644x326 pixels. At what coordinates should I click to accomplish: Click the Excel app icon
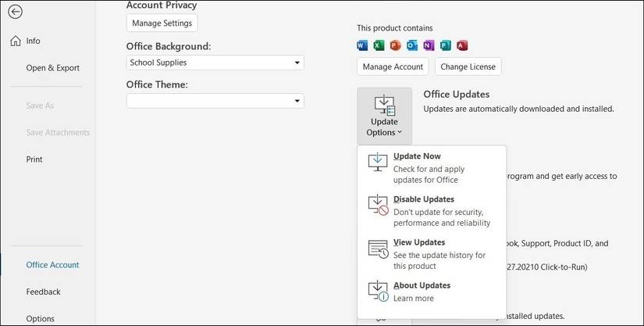379,45
